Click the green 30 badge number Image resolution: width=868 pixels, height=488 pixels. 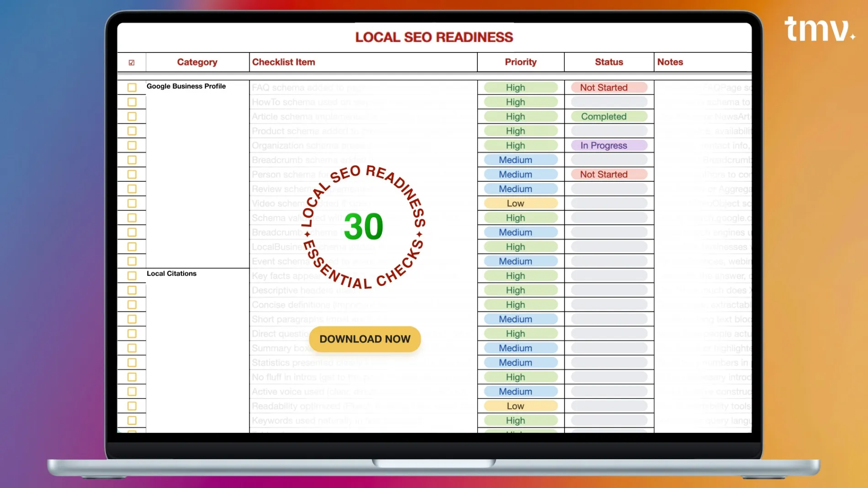pos(364,226)
